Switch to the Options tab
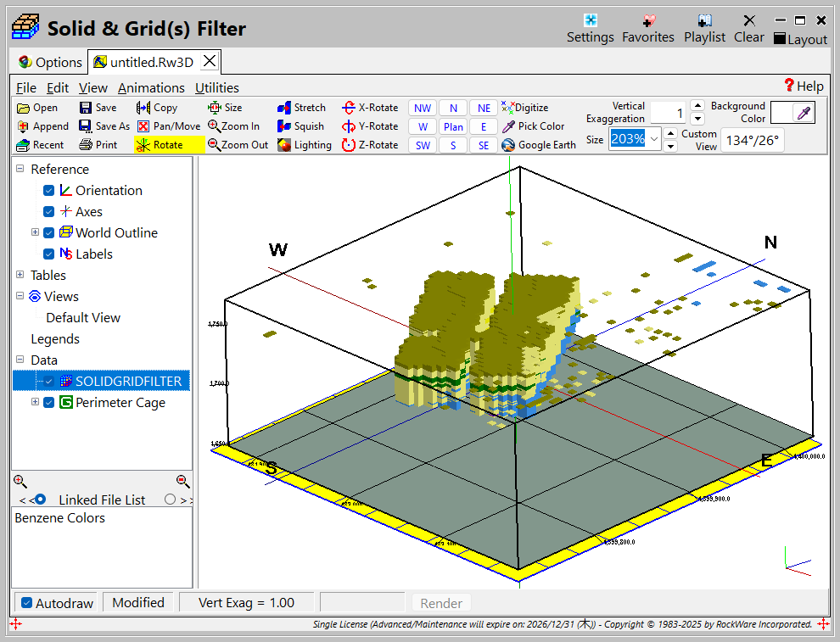This screenshot has height=642, width=840. [50, 62]
